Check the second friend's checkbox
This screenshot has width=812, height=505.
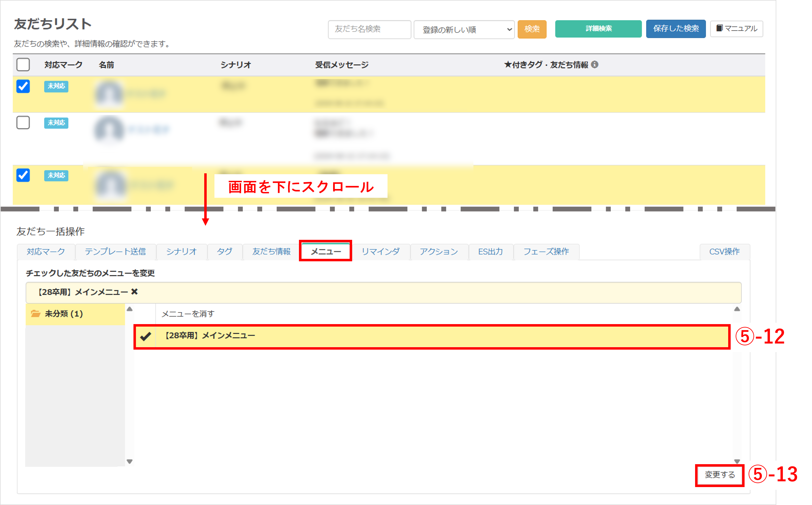point(23,123)
